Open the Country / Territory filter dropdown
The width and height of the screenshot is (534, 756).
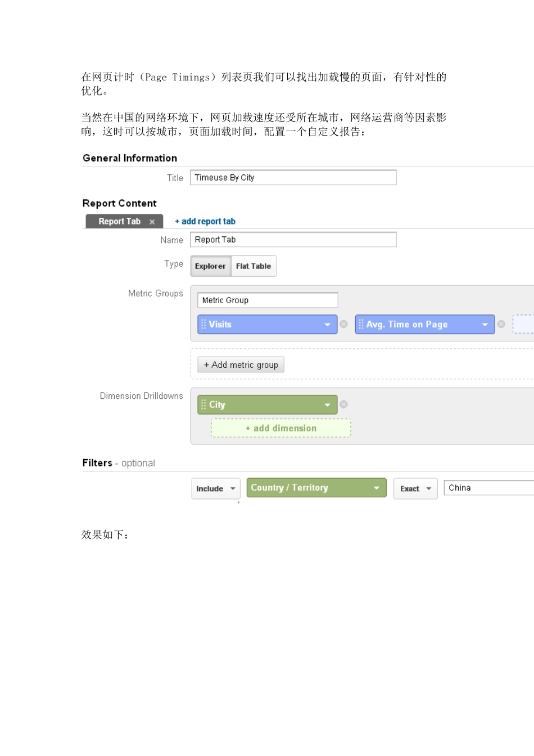pyautogui.click(x=316, y=488)
